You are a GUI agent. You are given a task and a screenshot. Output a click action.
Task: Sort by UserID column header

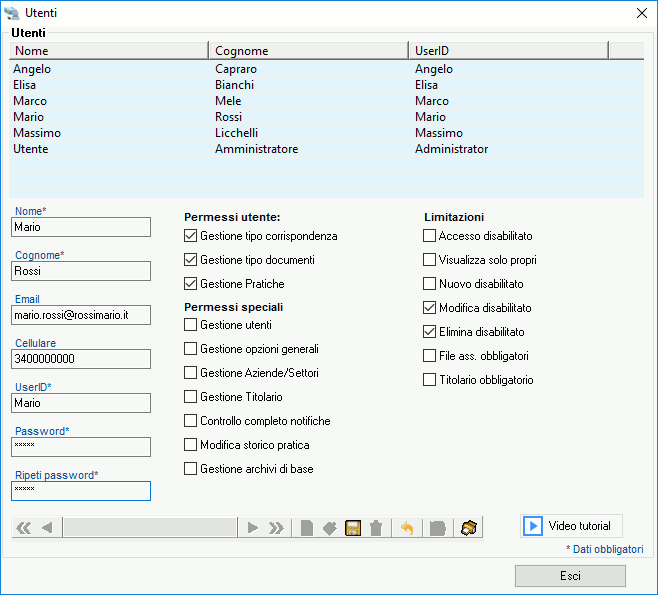click(x=509, y=51)
